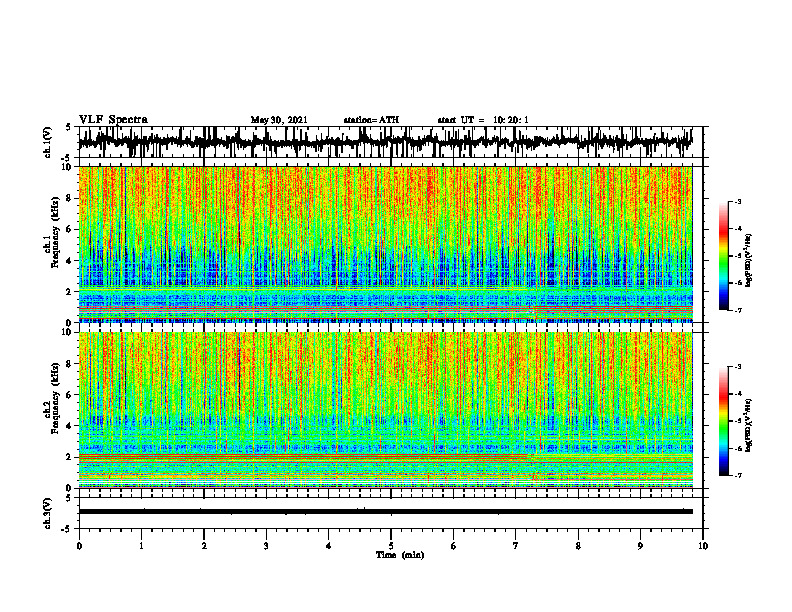The height and width of the screenshot is (612, 792).
Task: Click the "start UT = 10:20: 1" text
Action: [483, 120]
